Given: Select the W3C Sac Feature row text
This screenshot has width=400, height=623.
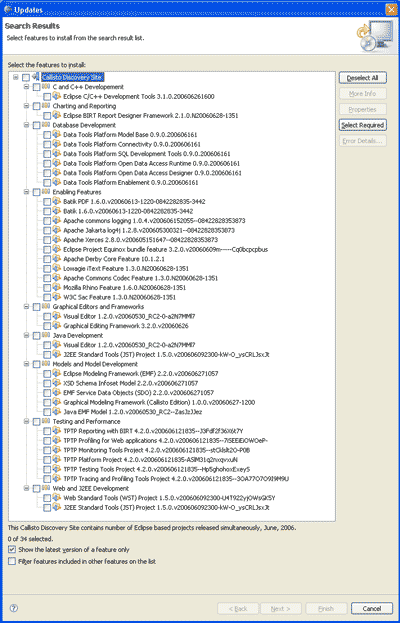Looking at the screenshot, I should coord(120,297).
